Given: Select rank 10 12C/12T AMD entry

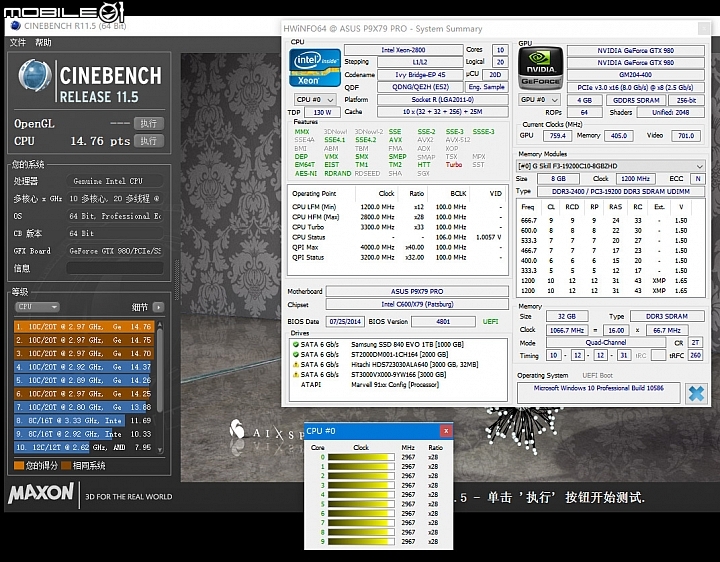Looking at the screenshot, I should tap(84, 447).
